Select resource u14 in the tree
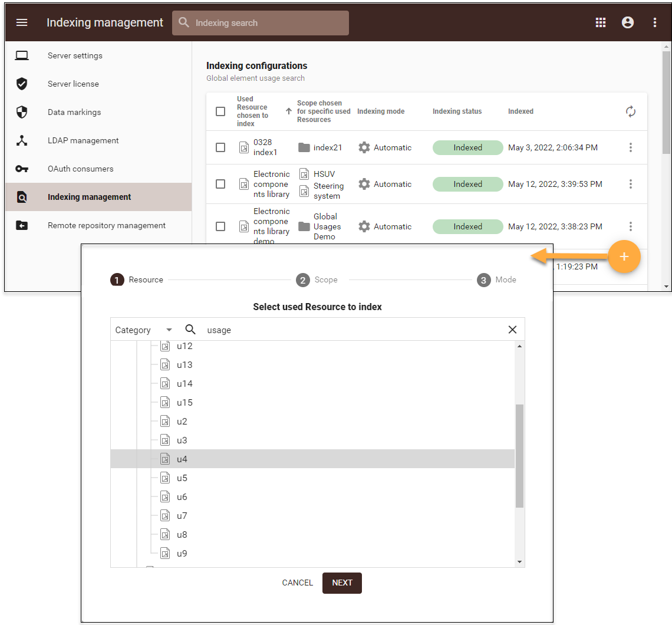 pyautogui.click(x=185, y=384)
